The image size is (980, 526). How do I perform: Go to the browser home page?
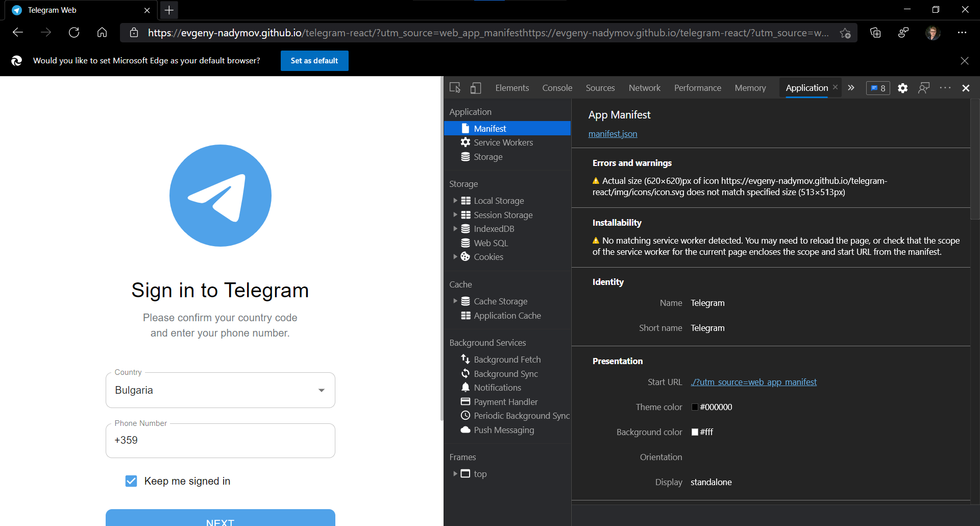tap(102, 33)
